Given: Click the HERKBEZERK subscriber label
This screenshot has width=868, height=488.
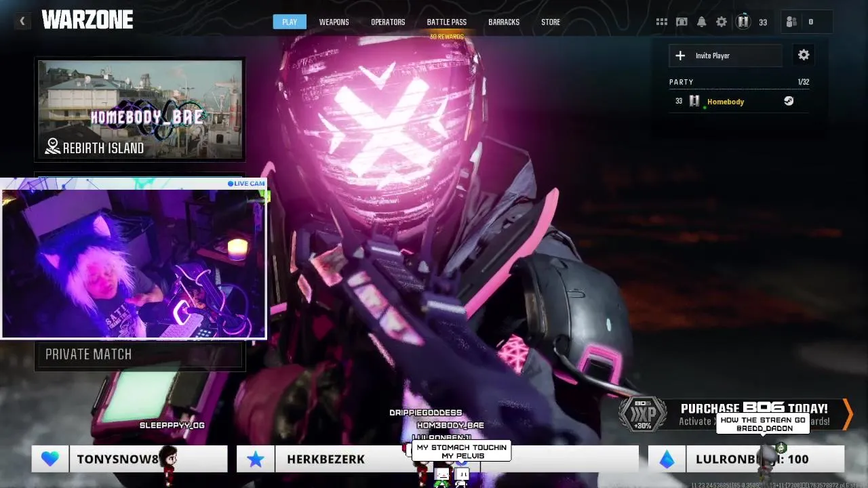Looking at the screenshot, I should pos(325,460).
